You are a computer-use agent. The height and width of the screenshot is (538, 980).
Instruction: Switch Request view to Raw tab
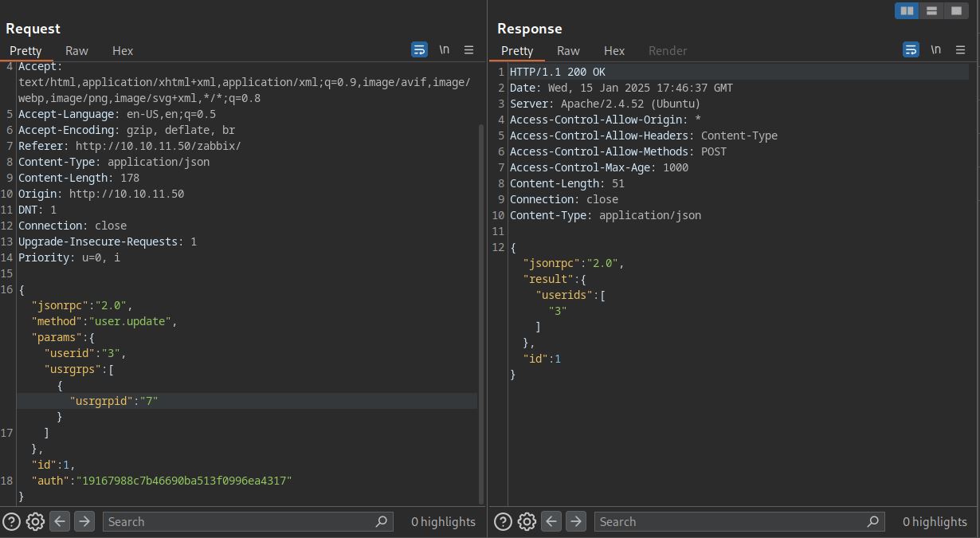[x=76, y=50]
